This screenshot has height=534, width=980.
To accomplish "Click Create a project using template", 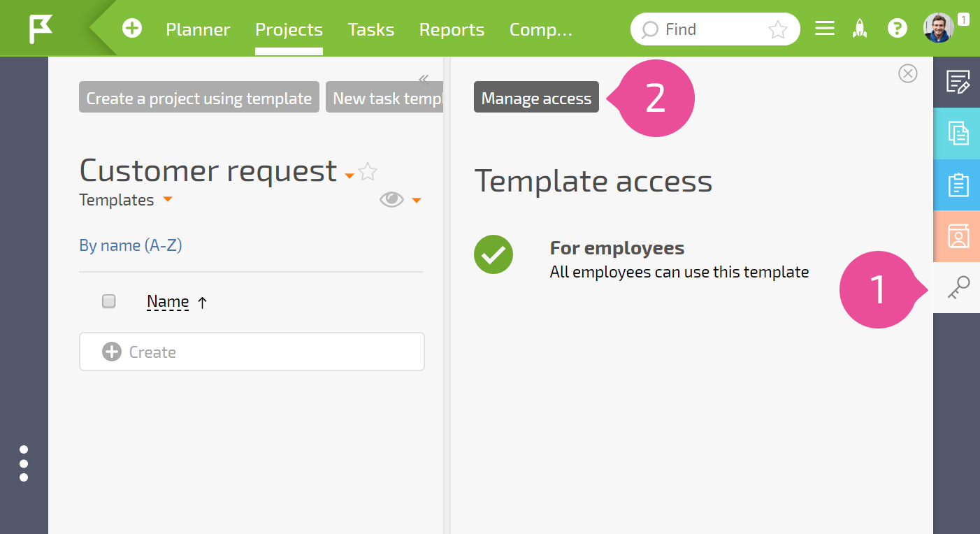I will (x=199, y=97).
